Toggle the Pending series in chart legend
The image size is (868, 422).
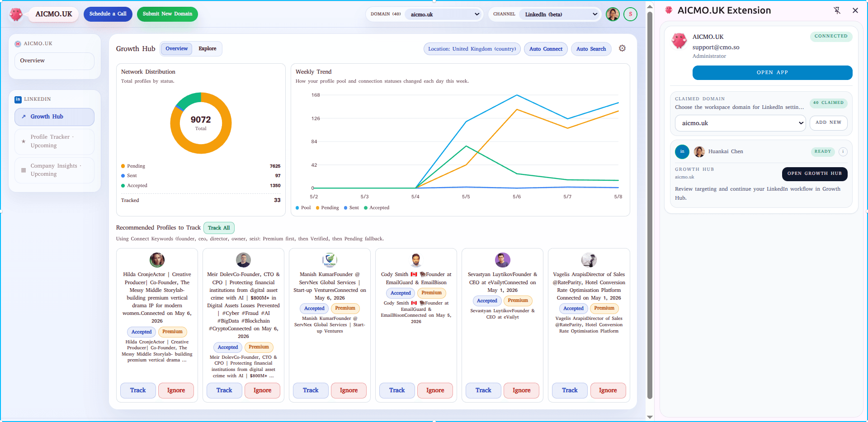click(x=327, y=208)
